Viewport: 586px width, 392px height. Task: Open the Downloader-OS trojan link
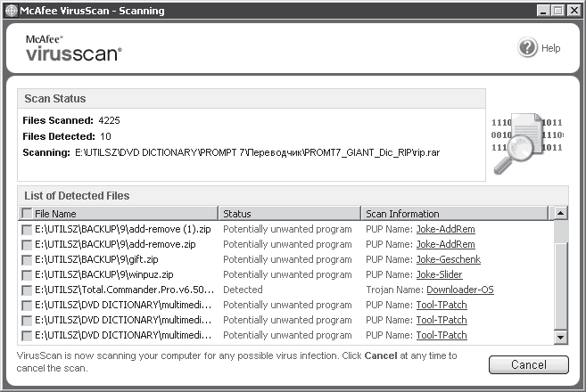click(x=459, y=290)
